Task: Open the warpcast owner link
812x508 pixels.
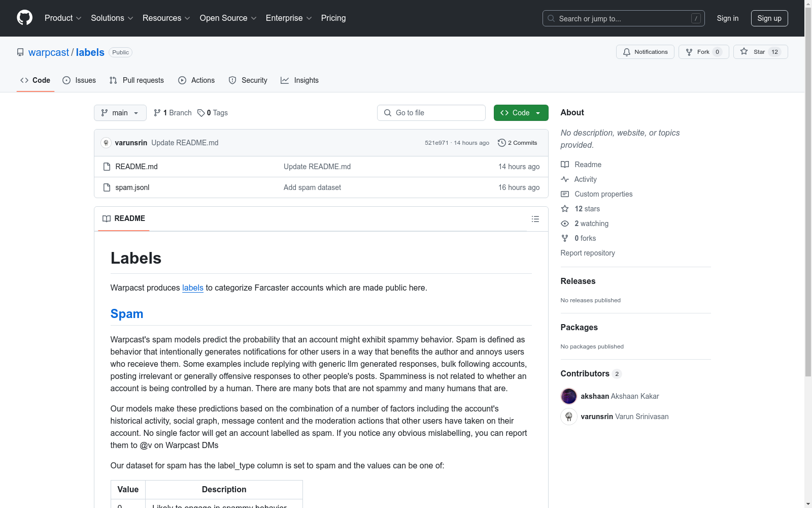Action: (x=49, y=52)
